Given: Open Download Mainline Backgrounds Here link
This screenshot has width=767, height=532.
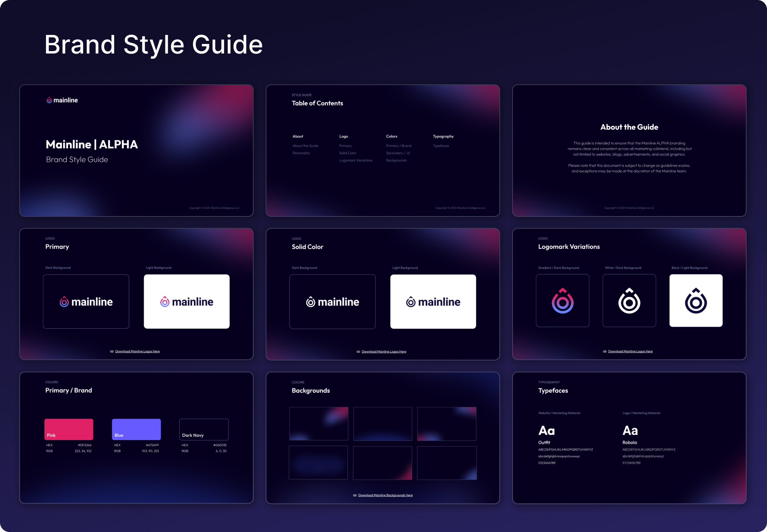Looking at the screenshot, I should [x=385, y=495].
